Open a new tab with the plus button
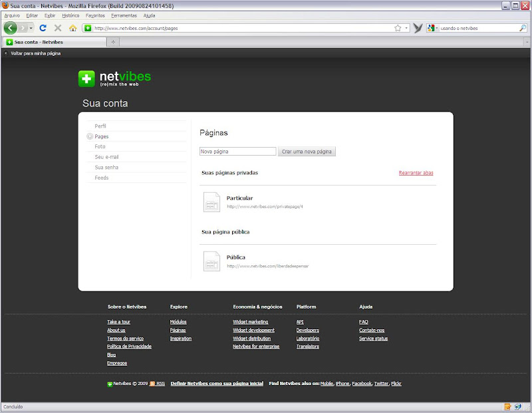 [113, 42]
